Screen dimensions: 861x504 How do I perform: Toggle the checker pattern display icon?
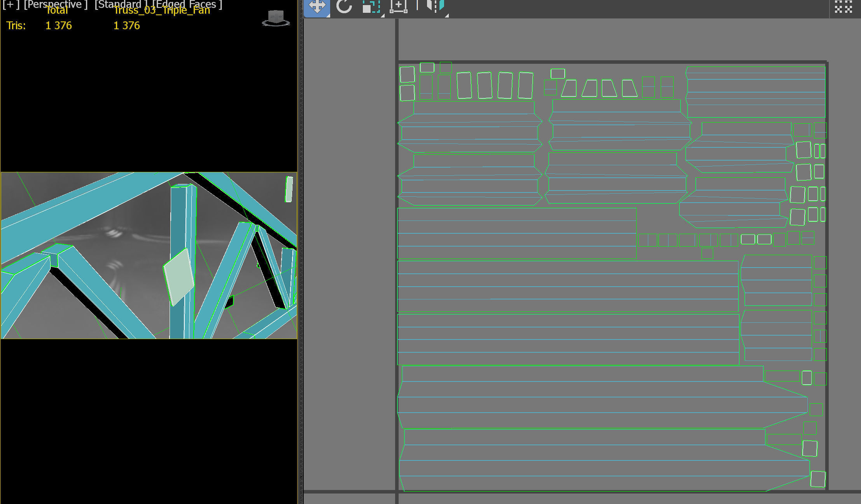pyautogui.click(x=843, y=7)
